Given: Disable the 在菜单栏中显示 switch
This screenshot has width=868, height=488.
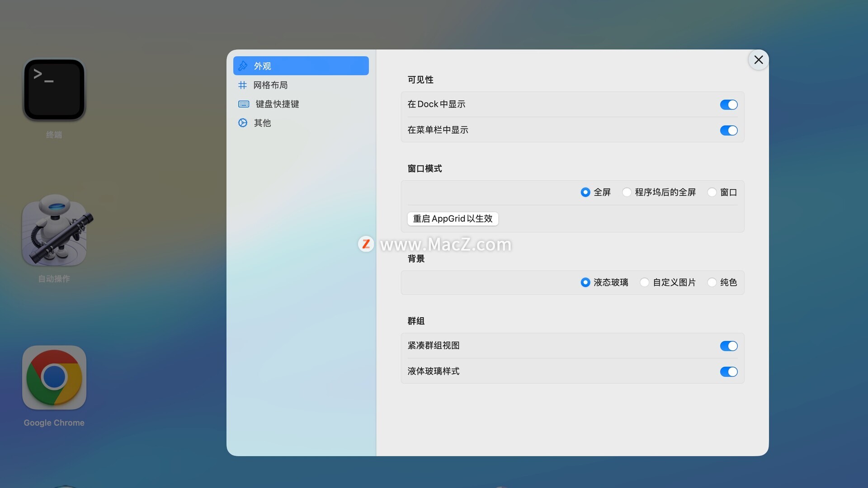Looking at the screenshot, I should (x=728, y=131).
